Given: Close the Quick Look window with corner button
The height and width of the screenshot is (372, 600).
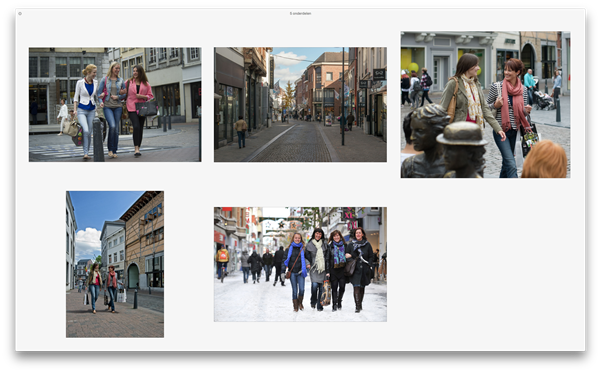Looking at the screenshot, I should 20,13.
